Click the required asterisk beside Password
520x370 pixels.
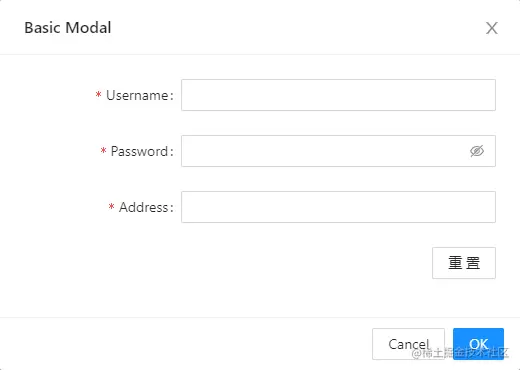click(103, 151)
